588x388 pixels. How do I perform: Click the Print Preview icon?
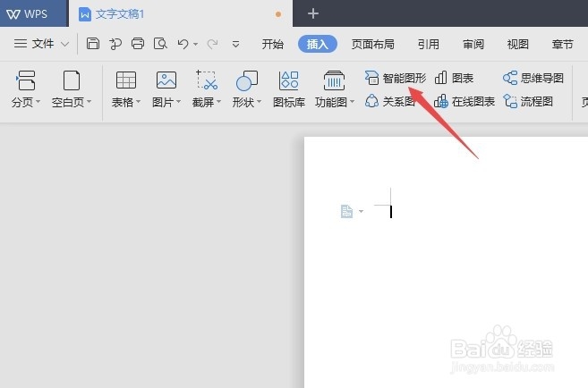[160, 44]
